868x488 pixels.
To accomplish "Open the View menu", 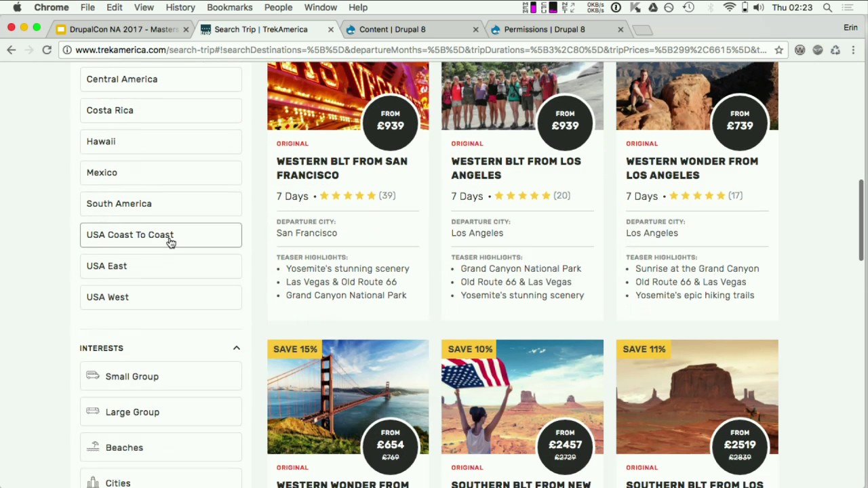I will 144,7.
